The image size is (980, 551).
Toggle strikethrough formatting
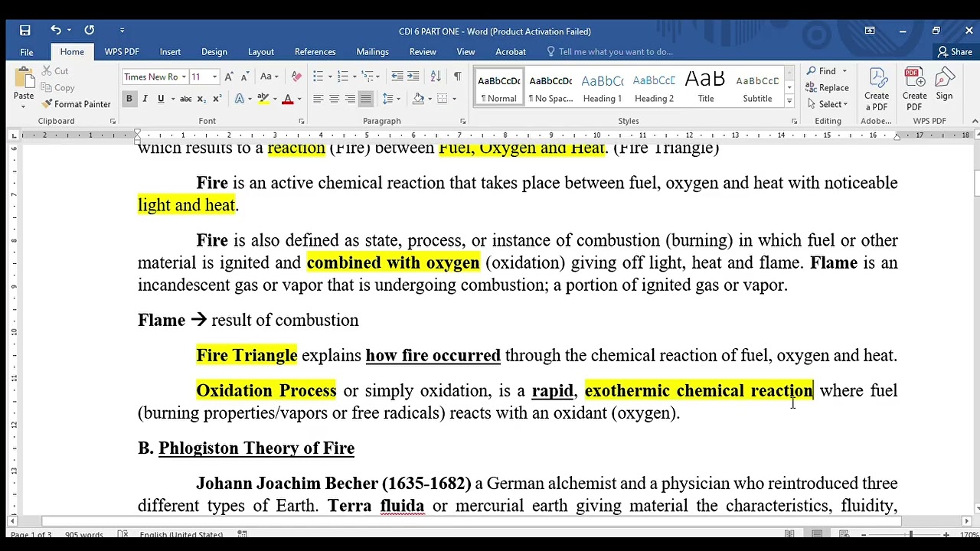point(185,99)
